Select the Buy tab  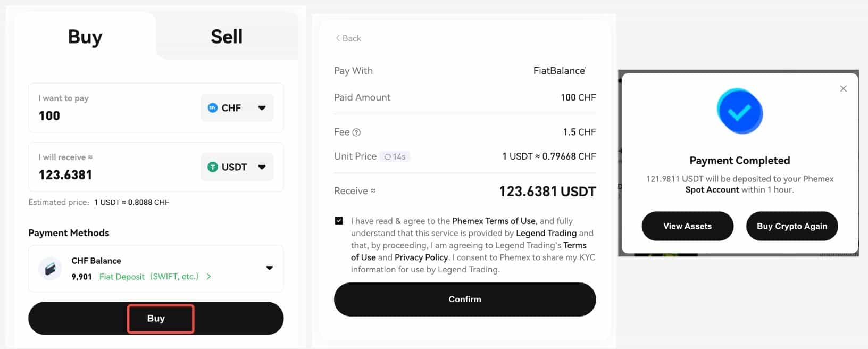[x=85, y=37]
